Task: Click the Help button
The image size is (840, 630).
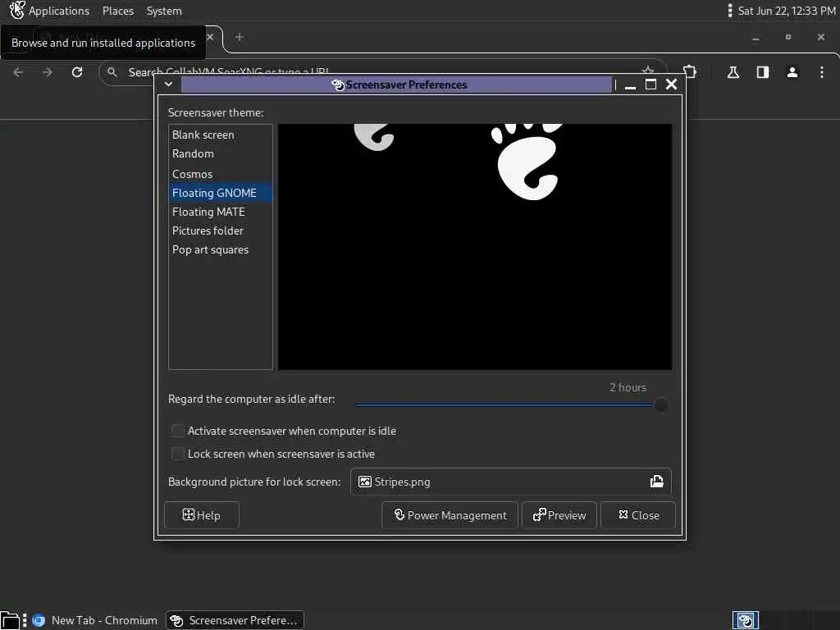Action: click(202, 515)
